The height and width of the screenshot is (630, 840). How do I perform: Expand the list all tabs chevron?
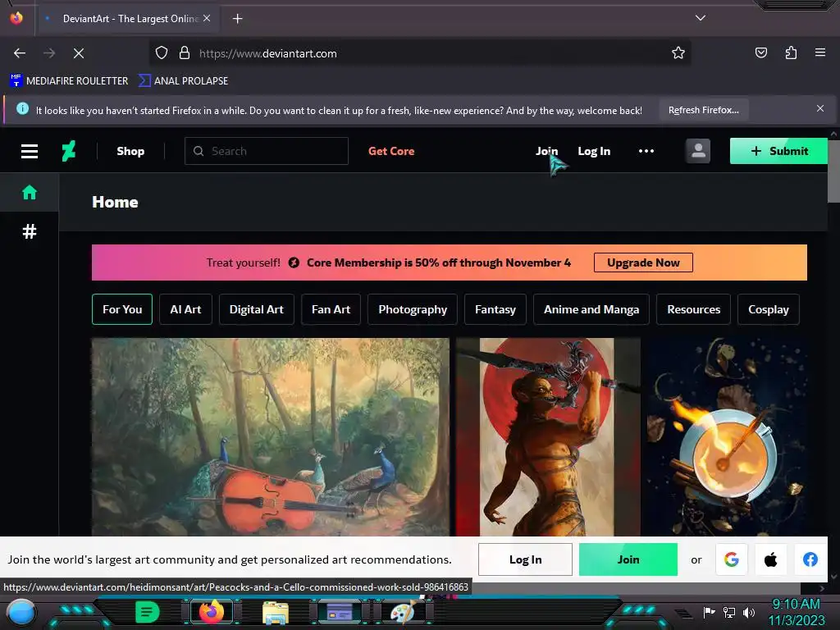[701, 18]
